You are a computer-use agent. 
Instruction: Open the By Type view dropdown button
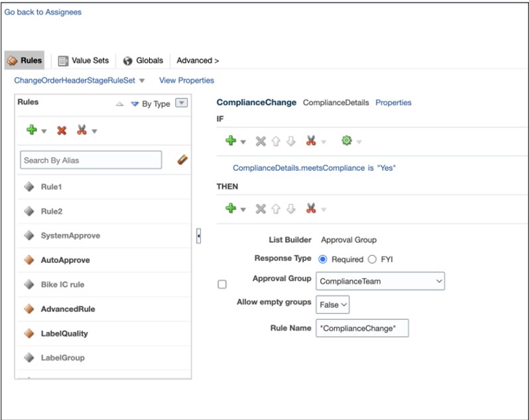tap(182, 103)
